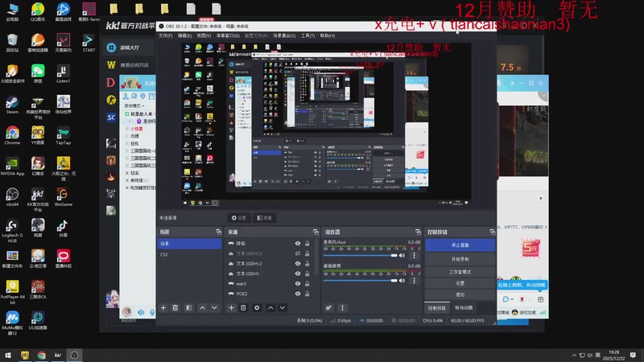Move the source up in the Sources panel

click(x=270, y=307)
